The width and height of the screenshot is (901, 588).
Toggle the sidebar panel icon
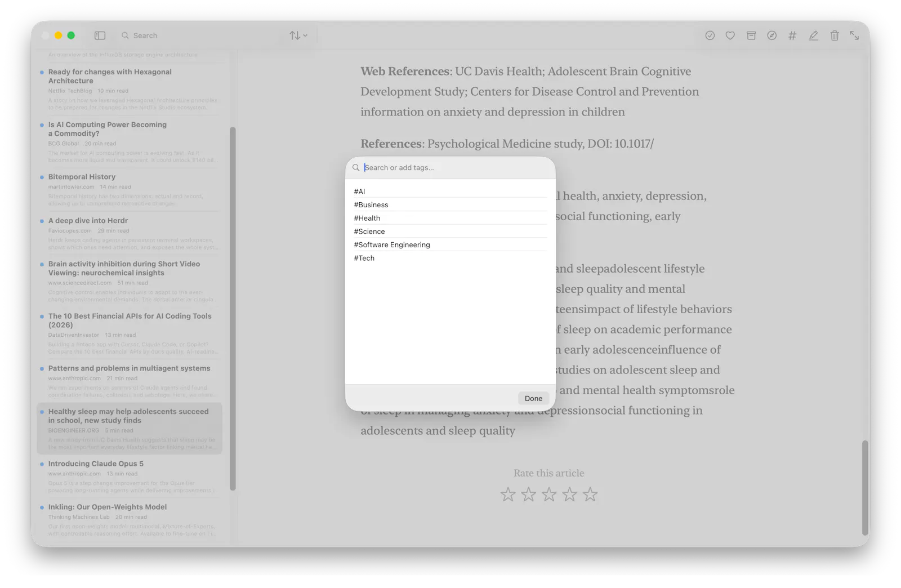tap(100, 35)
